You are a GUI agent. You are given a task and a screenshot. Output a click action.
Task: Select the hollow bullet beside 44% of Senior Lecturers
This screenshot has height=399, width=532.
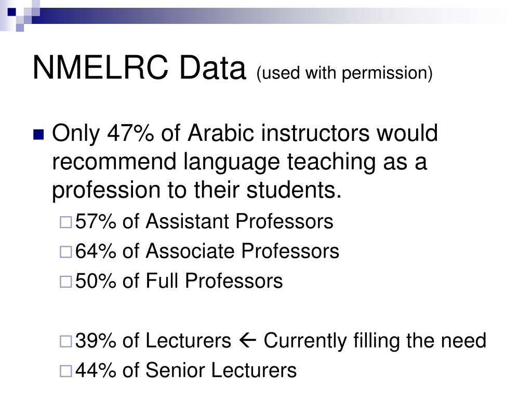point(65,371)
